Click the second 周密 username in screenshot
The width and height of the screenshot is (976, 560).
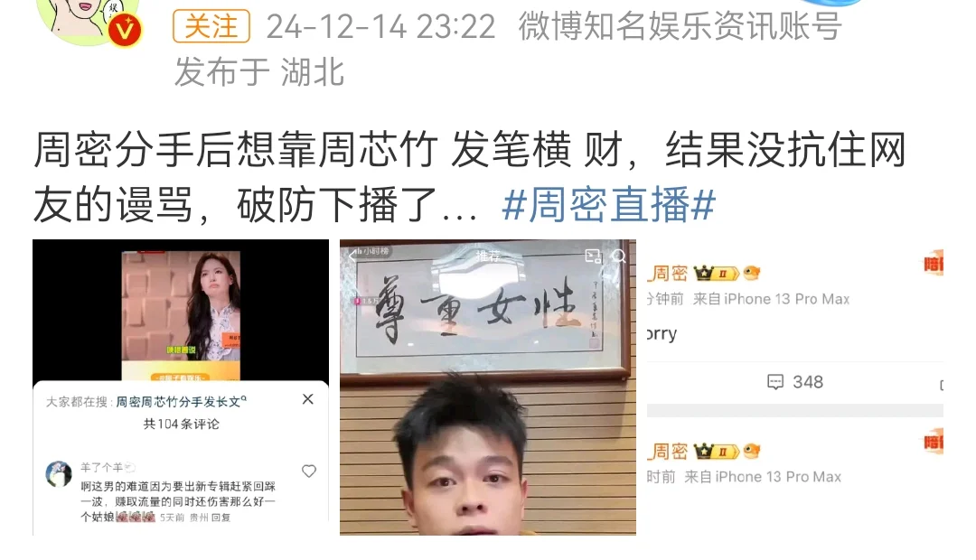tap(670, 451)
